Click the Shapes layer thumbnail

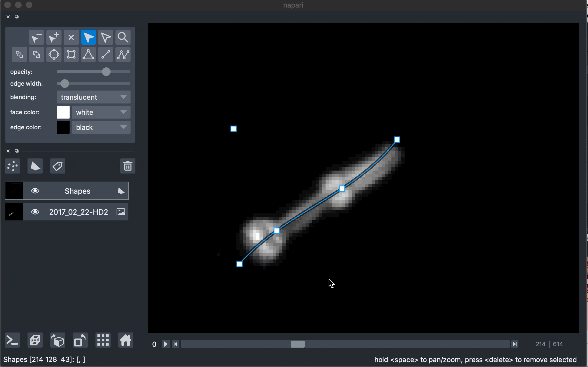coord(14,191)
